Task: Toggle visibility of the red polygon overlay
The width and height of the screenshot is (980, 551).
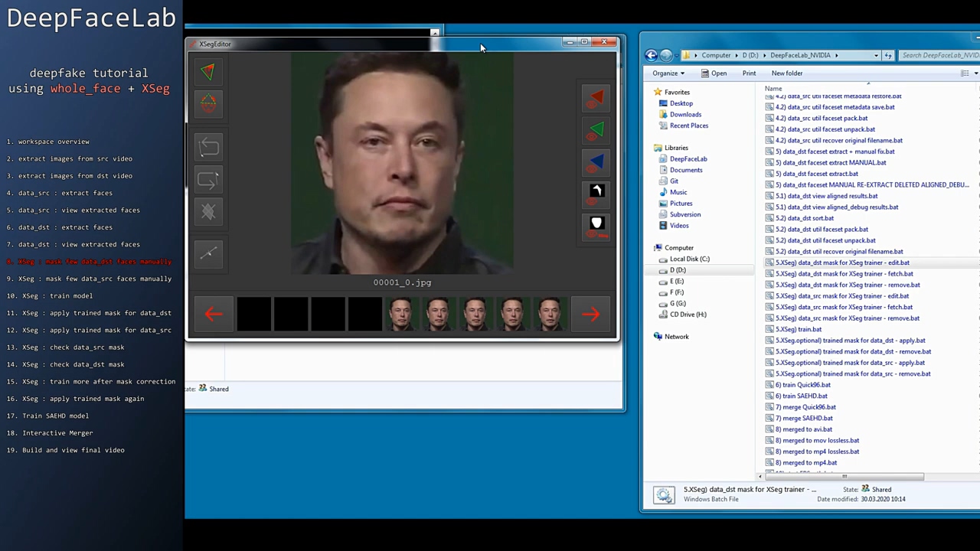Action: 596,98
